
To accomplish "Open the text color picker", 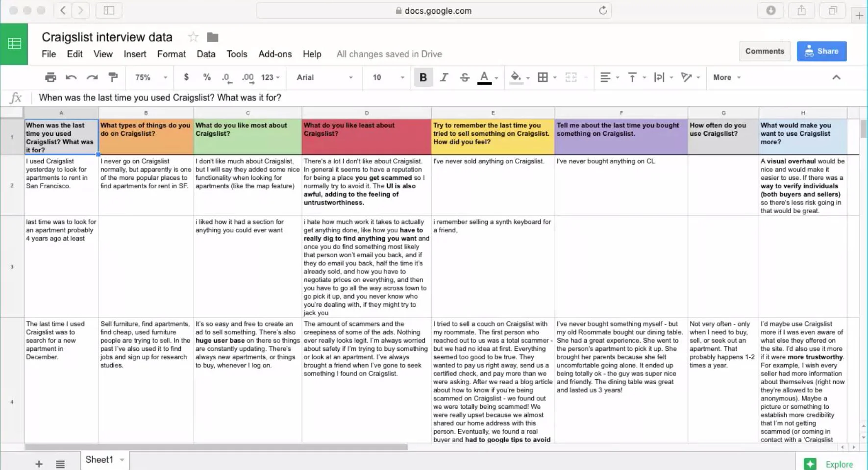I will click(x=484, y=77).
